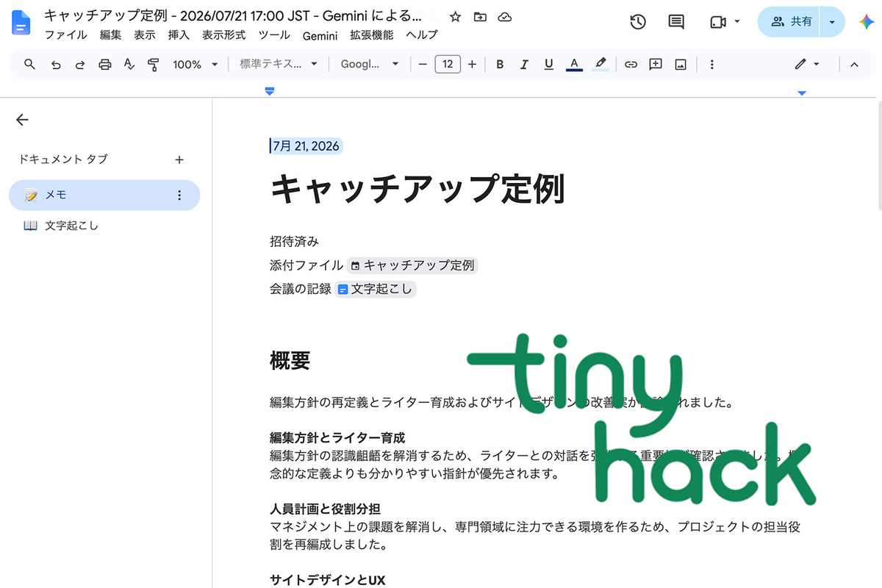Check cloud save status icon
Image resolution: width=882 pixels, height=588 pixels.
[x=504, y=17]
